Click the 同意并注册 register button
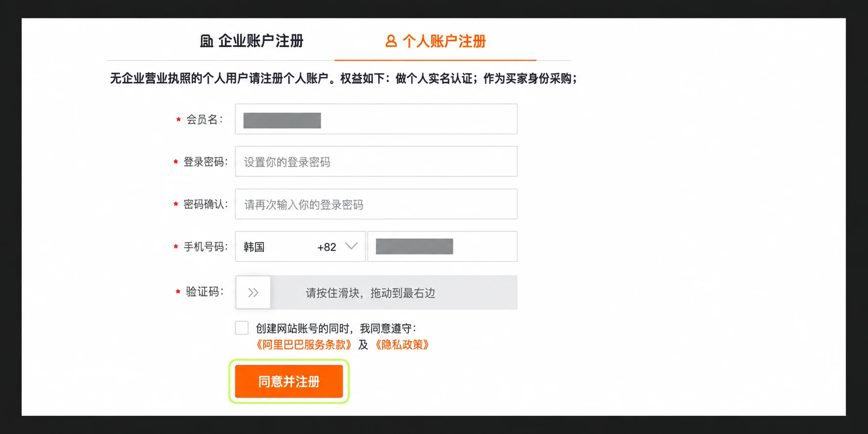 coord(289,381)
